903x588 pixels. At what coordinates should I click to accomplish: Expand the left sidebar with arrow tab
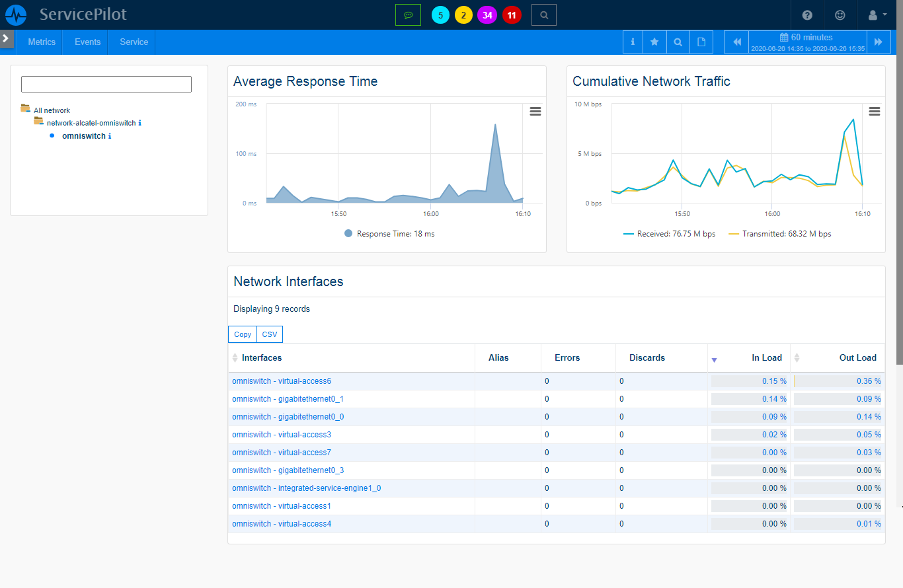pos(6,38)
